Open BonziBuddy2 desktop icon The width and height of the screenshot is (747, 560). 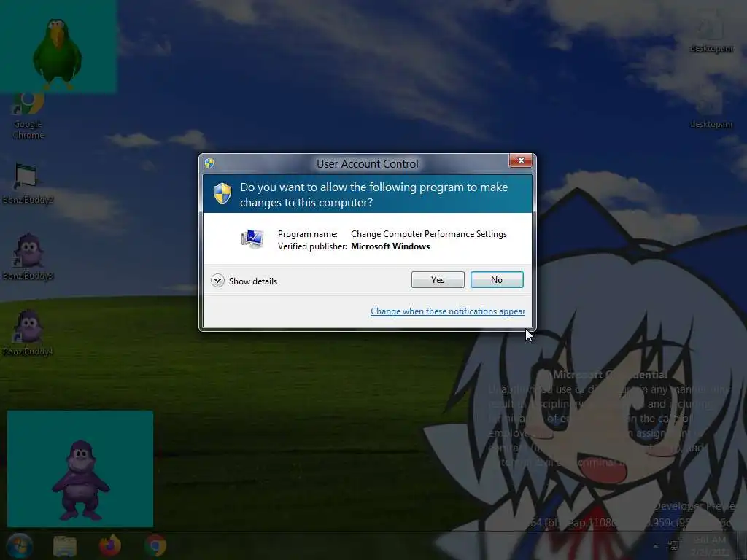[28, 183]
